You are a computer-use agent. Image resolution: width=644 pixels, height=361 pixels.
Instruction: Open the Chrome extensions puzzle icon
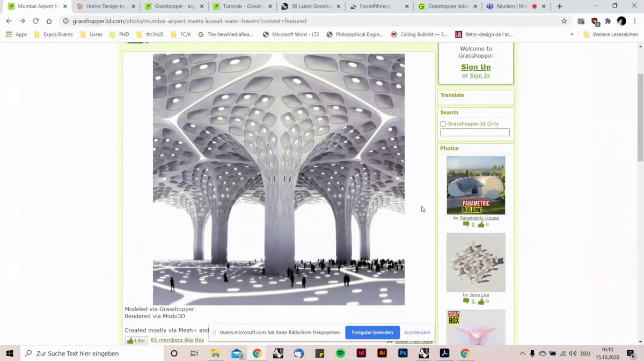608,21
